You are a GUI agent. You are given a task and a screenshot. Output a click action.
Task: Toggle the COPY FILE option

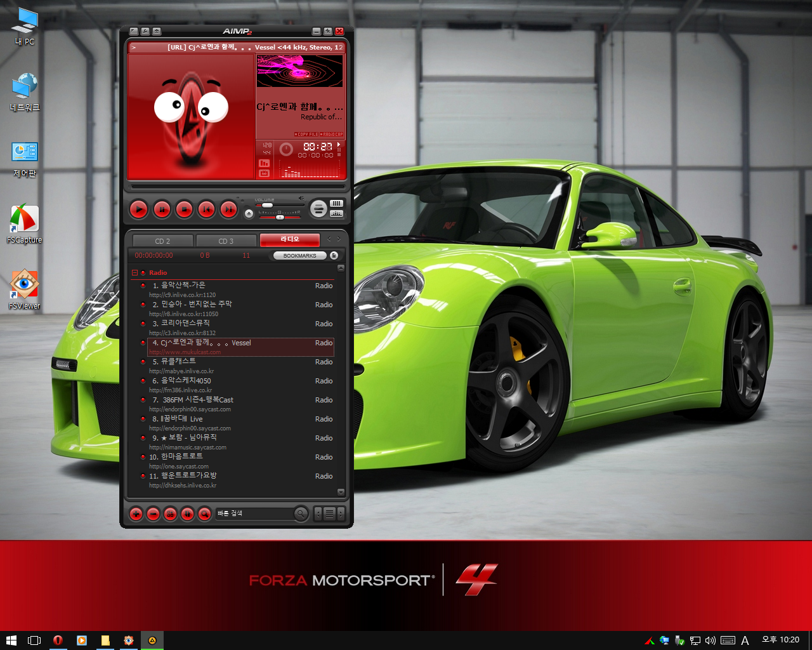tap(306, 135)
